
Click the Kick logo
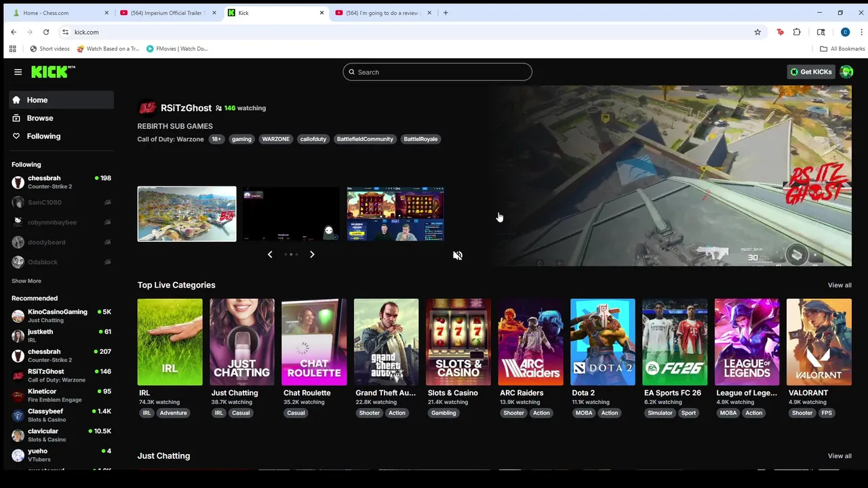pos(53,72)
